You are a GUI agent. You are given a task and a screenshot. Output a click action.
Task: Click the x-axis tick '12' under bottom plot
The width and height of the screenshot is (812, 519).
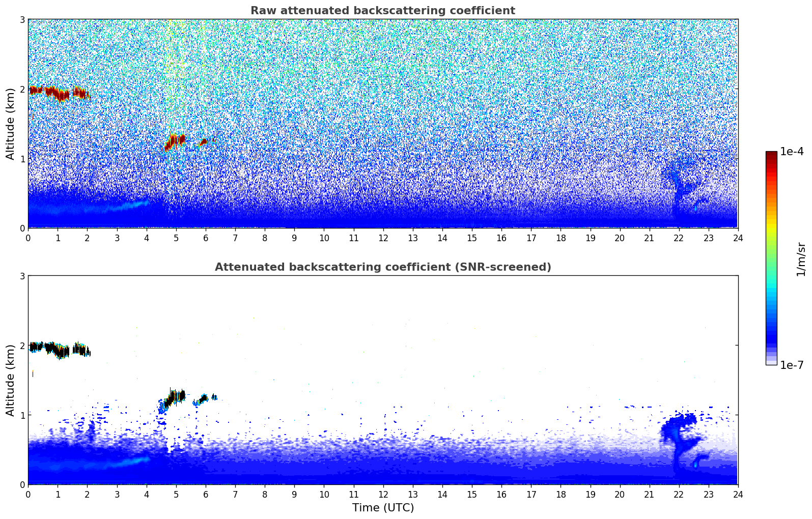(383, 494)
